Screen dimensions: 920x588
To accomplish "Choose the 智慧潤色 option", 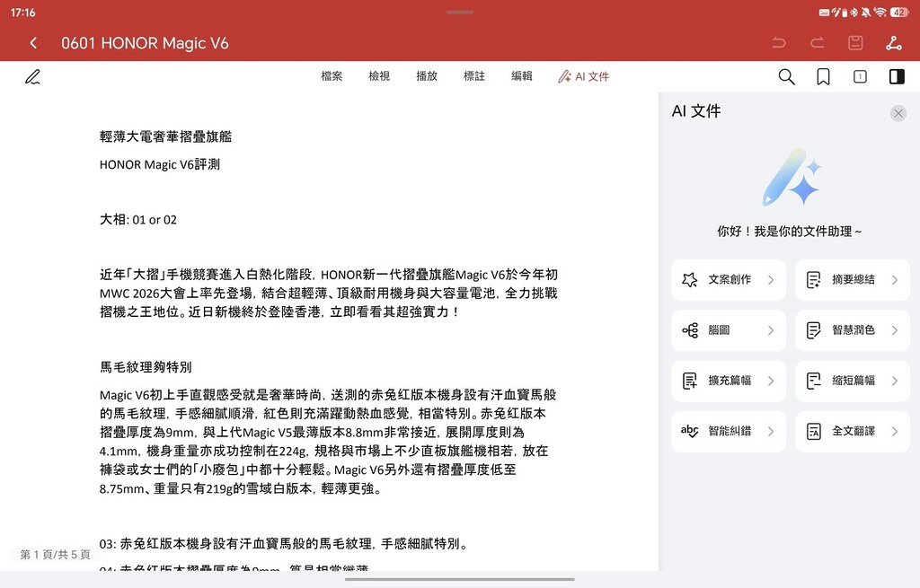I will click(x=853, y=330).
